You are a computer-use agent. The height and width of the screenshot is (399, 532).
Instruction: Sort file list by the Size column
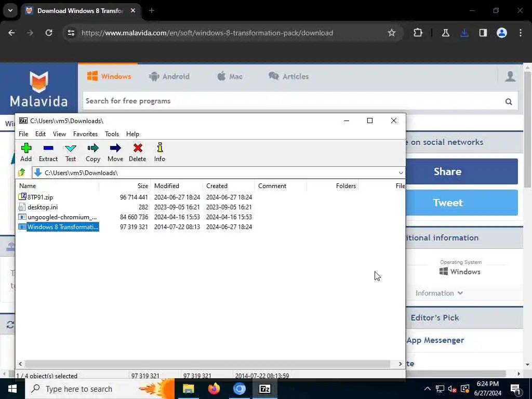point(125,186)
